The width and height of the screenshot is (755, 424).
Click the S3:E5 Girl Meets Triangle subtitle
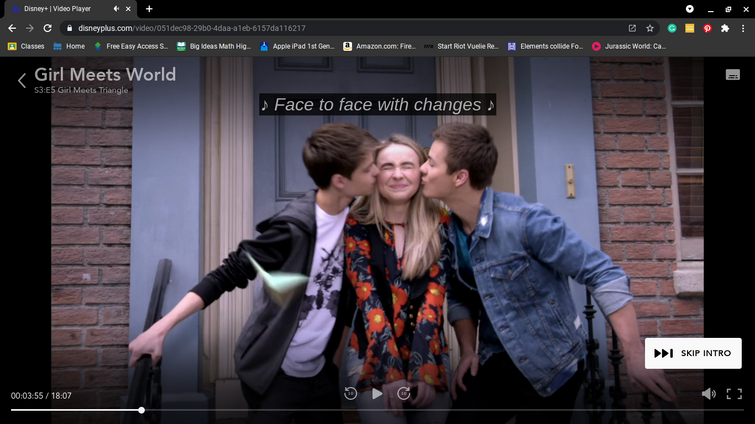pyautogui.click(x=81, y=90)
